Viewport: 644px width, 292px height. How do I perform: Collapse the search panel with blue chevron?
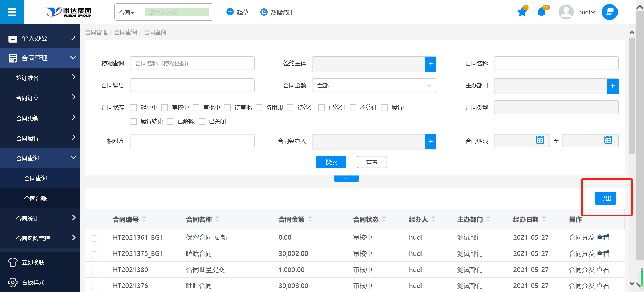click(x=346, y=179)
